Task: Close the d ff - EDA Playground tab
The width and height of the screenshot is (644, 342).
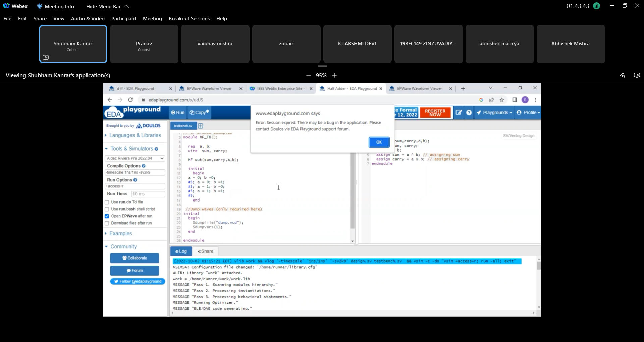Action: pyautogui.click(x=170, y=89)
